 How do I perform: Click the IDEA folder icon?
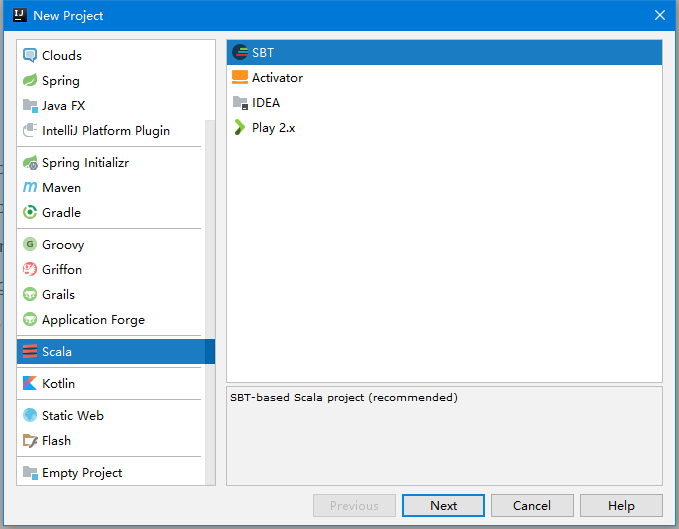pyautogui.click(x=240, y=103)
